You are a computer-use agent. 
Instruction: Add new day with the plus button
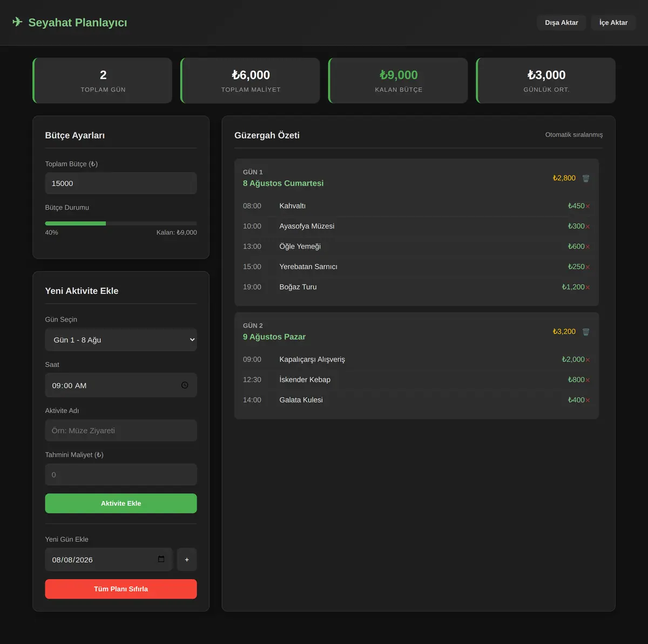tap(187, 560)
